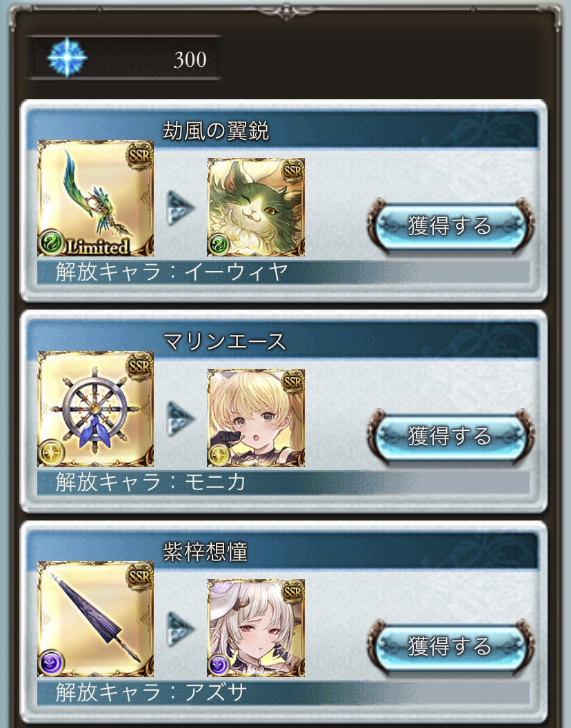Screen dimensions: 571x728
Task: Click the マリンエース title header
Action: tap(224, 342)
